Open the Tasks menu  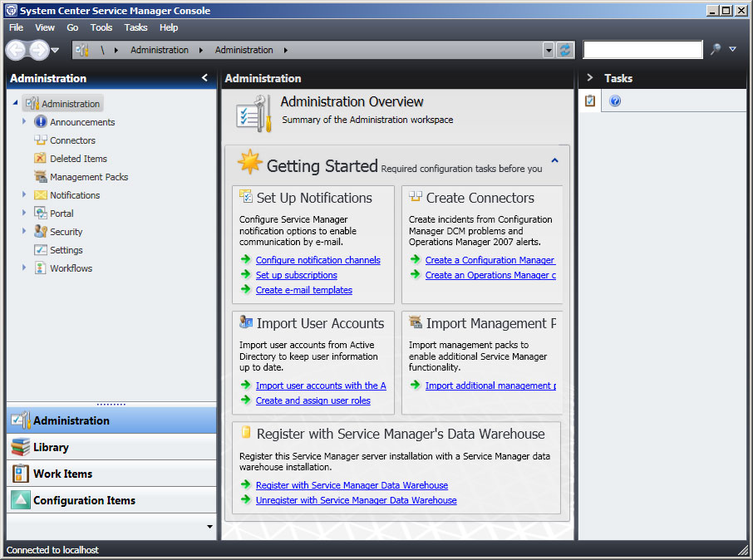[136, 27]
